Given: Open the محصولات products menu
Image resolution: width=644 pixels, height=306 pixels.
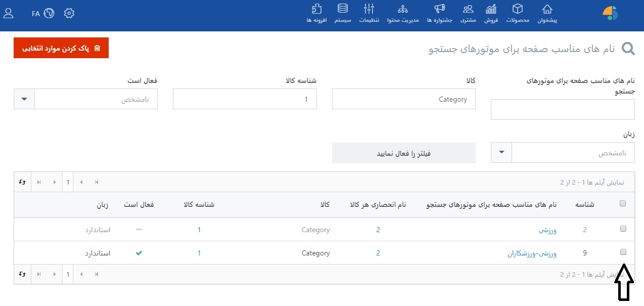Looking at the screenshot, I should pos(518,14).
